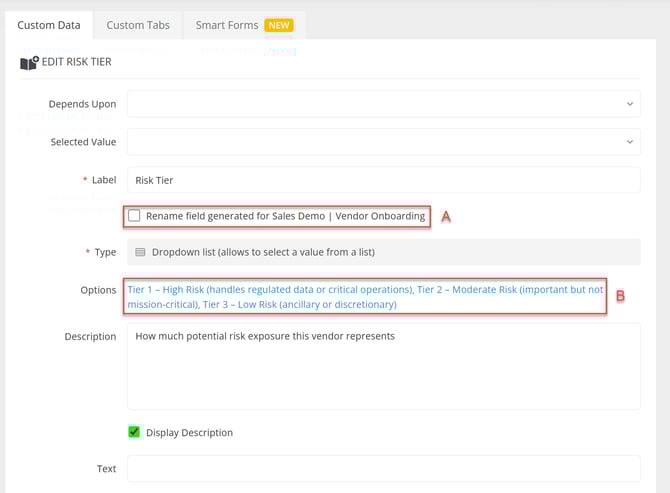Click the empty Text input field
The image size is (670, 493).
pos(383,469)
